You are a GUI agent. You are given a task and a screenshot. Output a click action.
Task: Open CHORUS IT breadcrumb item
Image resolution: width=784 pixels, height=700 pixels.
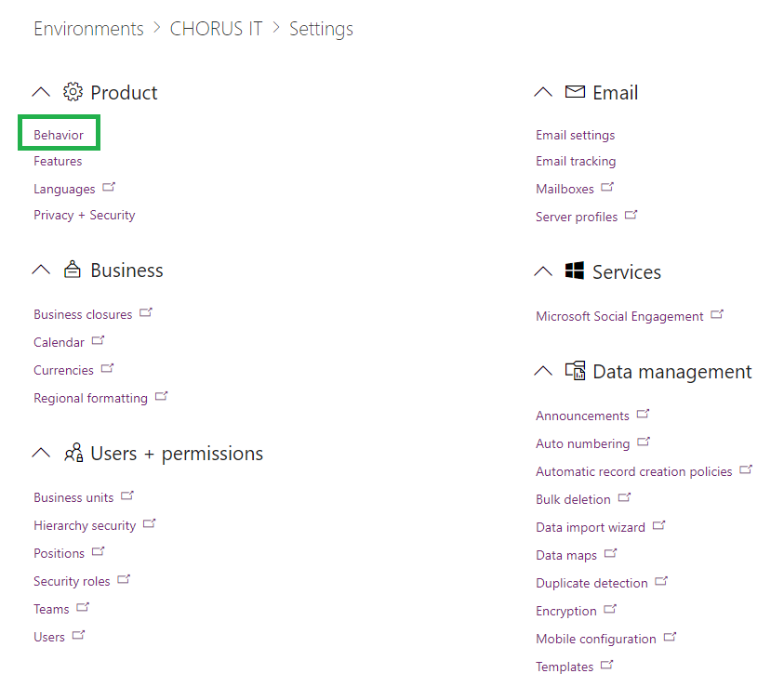tap(216, 29)
